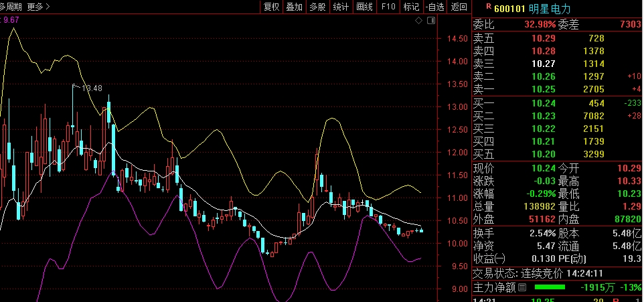Select the 卖一 price 10.25
644x302 pixels.
pos(544,90)
